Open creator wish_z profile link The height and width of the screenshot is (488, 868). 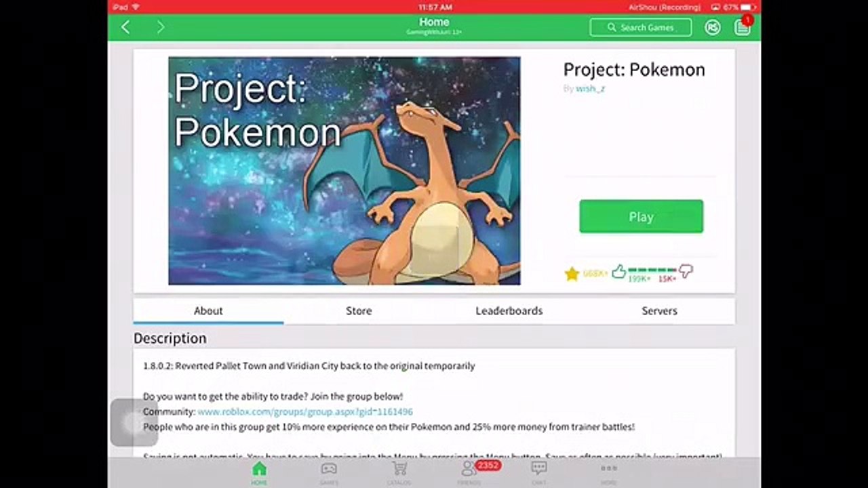[590, 88]
